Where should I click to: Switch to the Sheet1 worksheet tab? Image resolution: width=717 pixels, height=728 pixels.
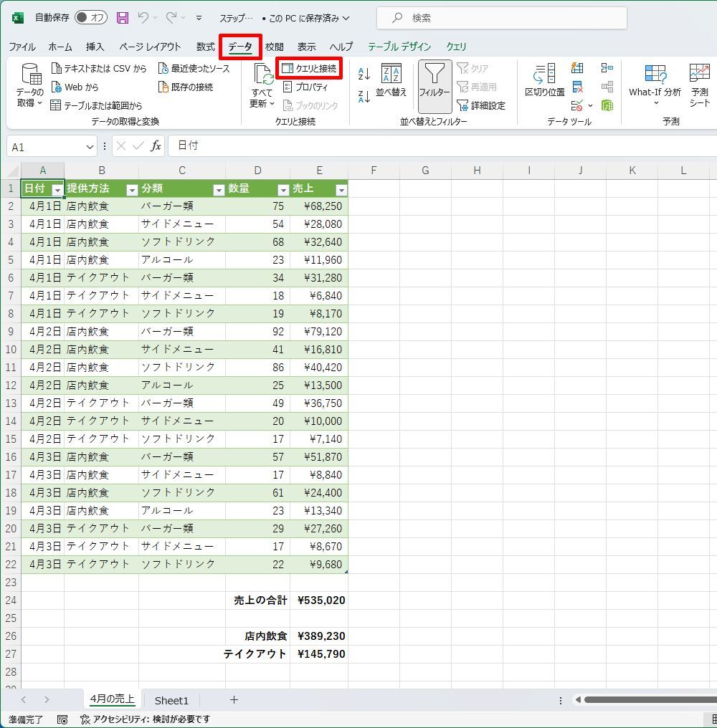tap(171, 700)
